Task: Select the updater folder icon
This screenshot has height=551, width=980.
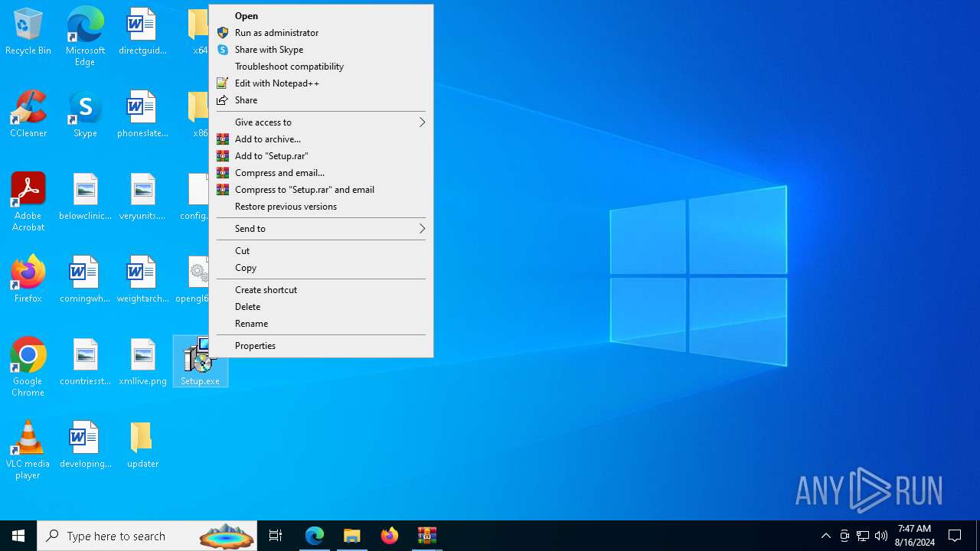Action: pyautogui.click(x=142, y=445)
